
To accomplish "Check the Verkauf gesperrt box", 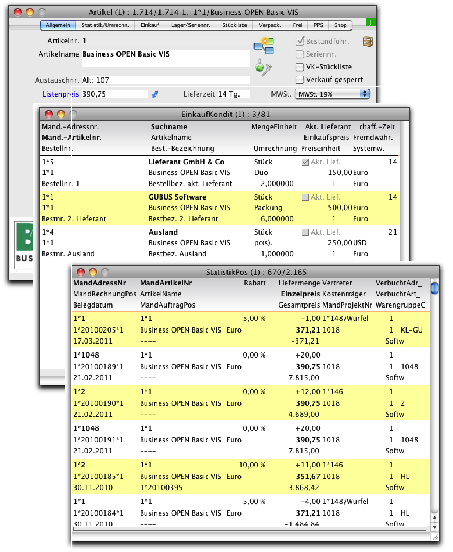I will pos(300,80).
